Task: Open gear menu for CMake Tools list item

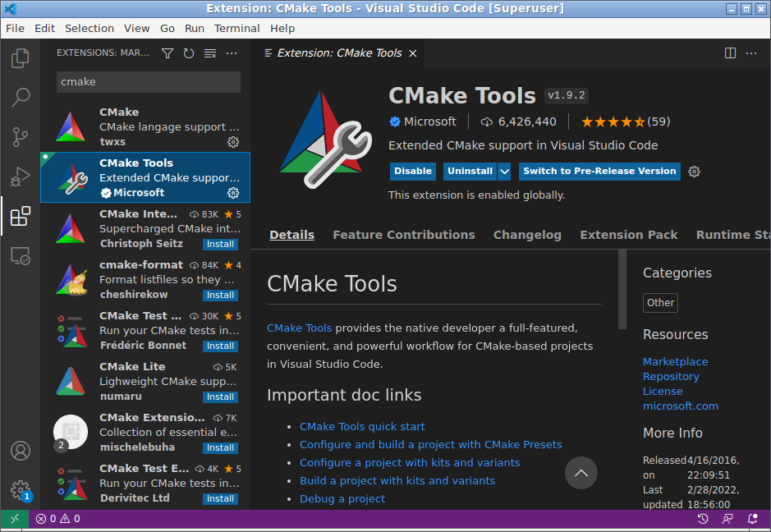Action: click(233, 193)
